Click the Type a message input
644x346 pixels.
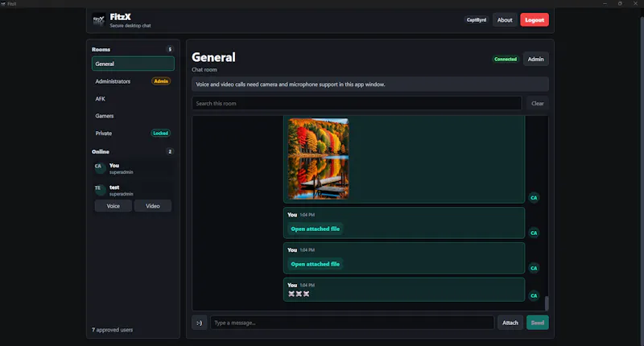pyautogui.click(x=352, y=323)
